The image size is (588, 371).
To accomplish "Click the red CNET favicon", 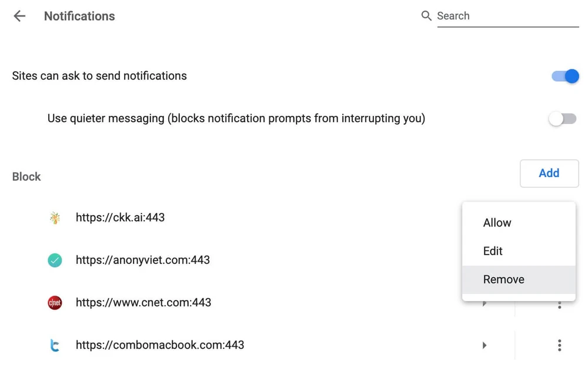I will pyautogui.click(x=55, y=303).
